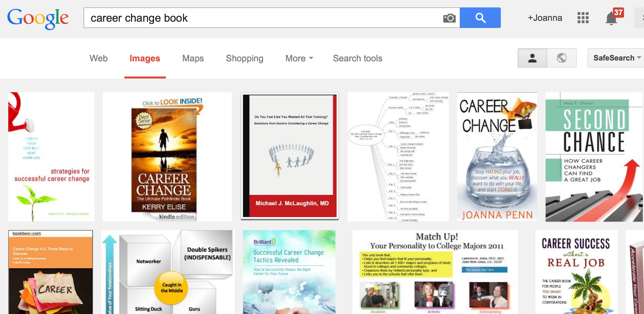Viewport: 644px width, 314px height.
Task: Open the bookboon.com Career Change 4 U image
Action: click(x=50, y=272)
